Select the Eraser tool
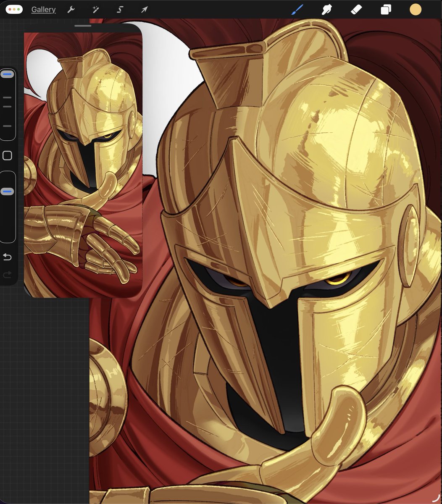442x504 pixels. (356, 9)
